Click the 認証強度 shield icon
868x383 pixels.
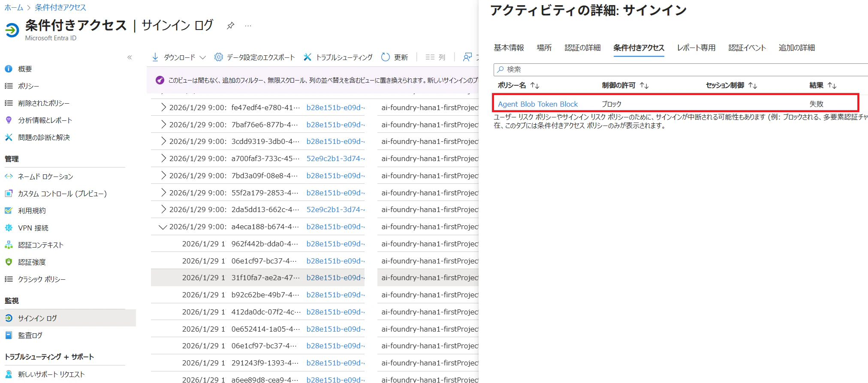pos(9,262)
